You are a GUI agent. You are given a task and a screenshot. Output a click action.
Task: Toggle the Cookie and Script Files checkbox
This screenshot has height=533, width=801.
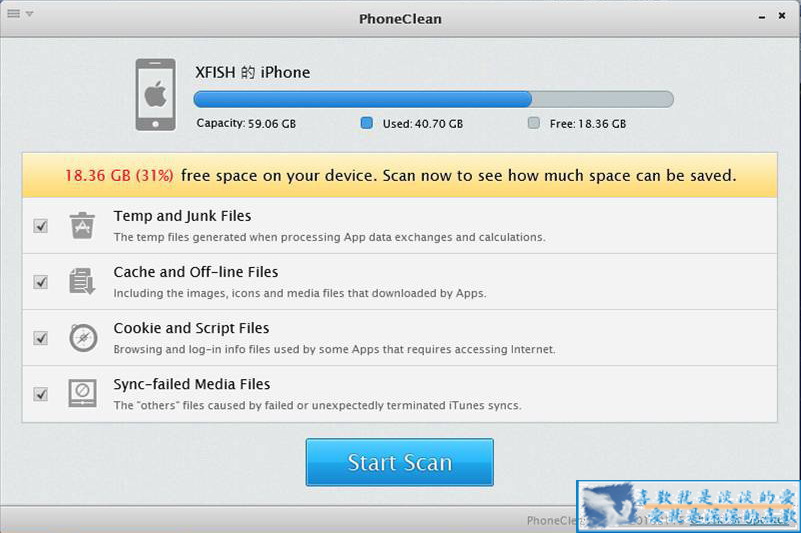tap(40, 338)
